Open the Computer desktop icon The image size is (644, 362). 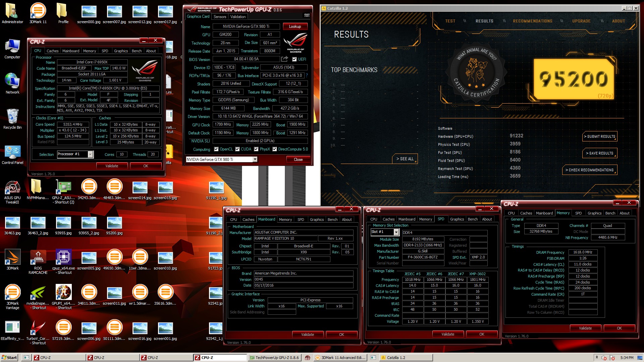click(12, 49)
